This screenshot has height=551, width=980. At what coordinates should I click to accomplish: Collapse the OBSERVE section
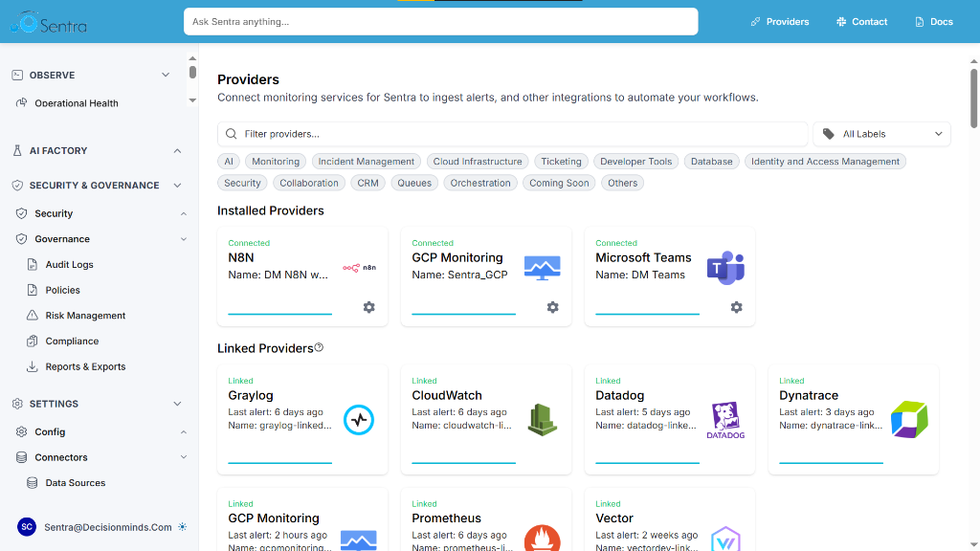166,75
